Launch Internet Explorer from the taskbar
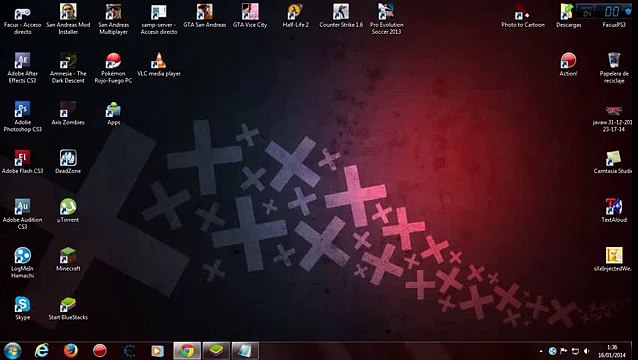 click(42, 351)
